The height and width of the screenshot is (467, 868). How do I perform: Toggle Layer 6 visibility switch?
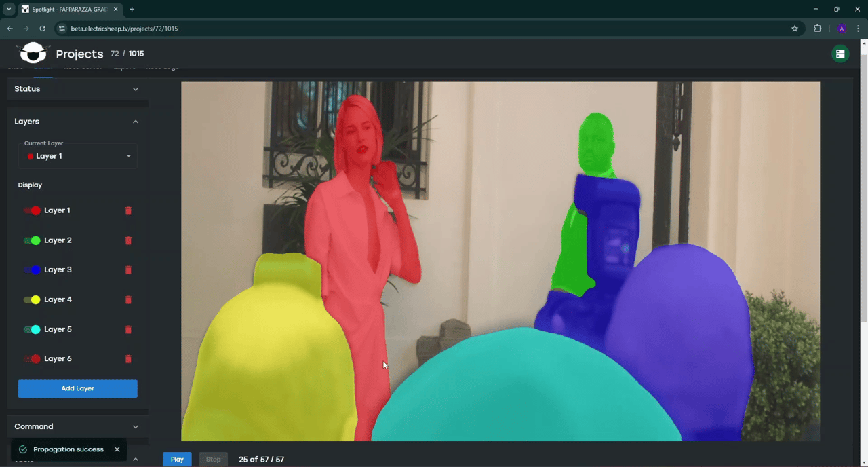coord(32,359)
